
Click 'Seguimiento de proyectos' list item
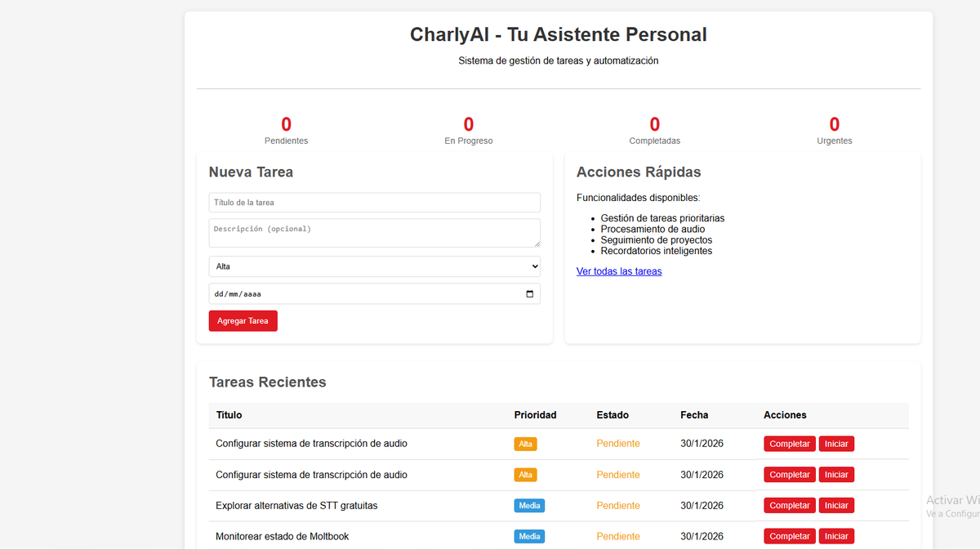tap(657, 240)
